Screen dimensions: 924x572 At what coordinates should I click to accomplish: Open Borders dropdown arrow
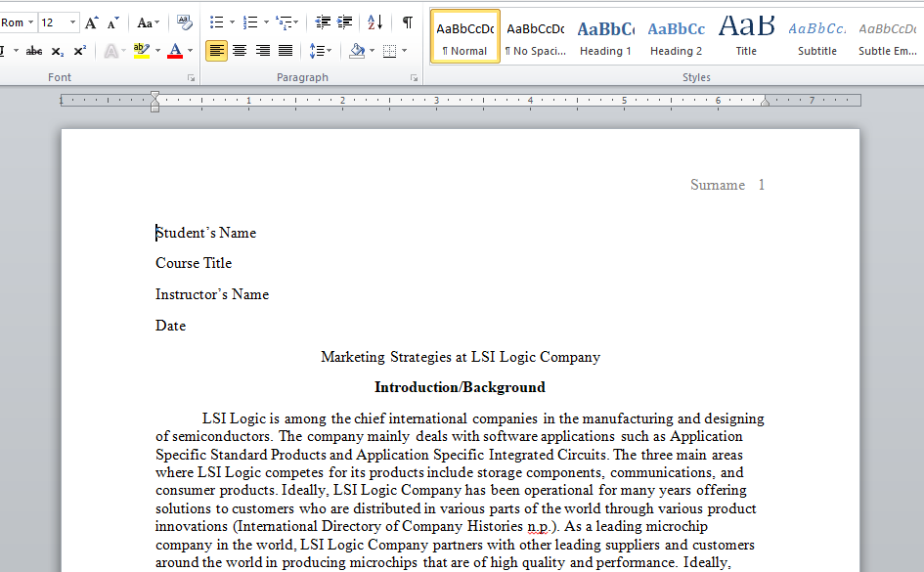405,51
